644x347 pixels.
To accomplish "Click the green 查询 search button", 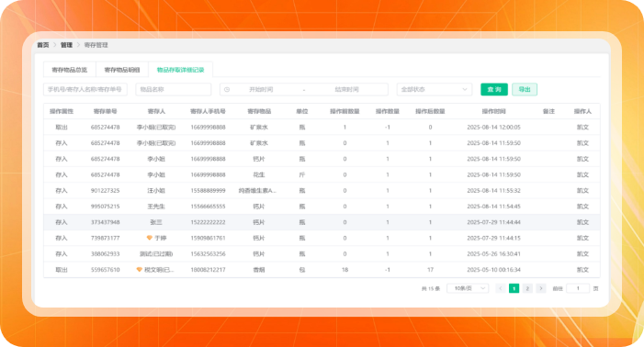I will click(x=494, y=89).
